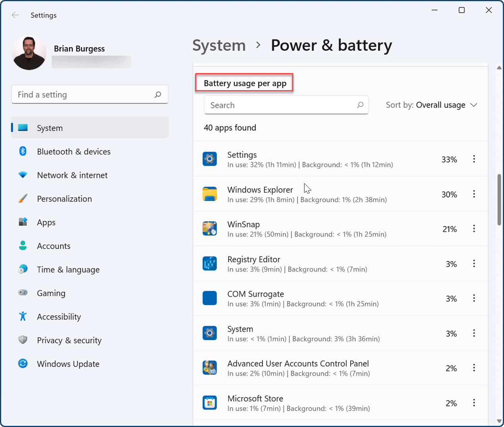Image resolution: width=504 pixels, height=427 pixels.
Task: Click the magnifier icon in app Search field
Action: 360,105
